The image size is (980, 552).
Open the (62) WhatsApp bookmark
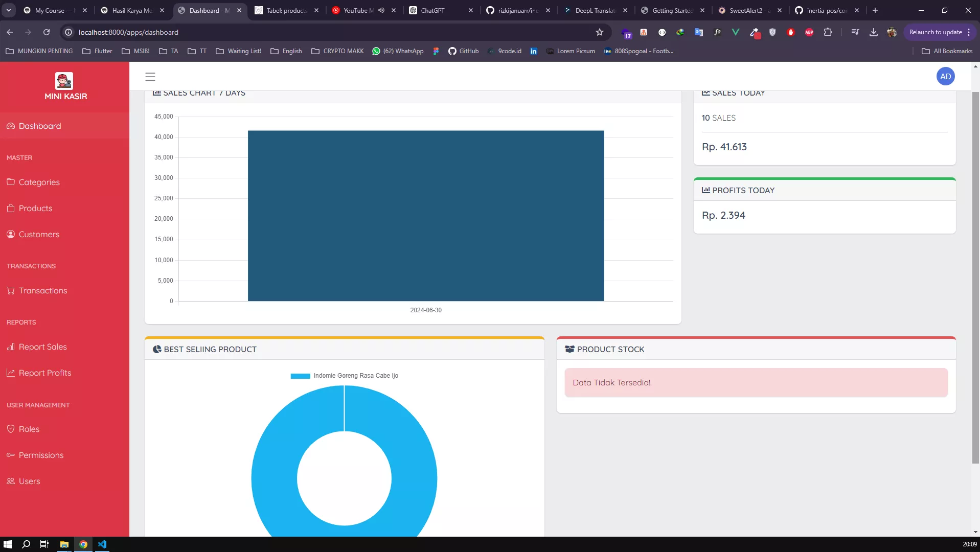pyautogui.click(x=398, y=51)
